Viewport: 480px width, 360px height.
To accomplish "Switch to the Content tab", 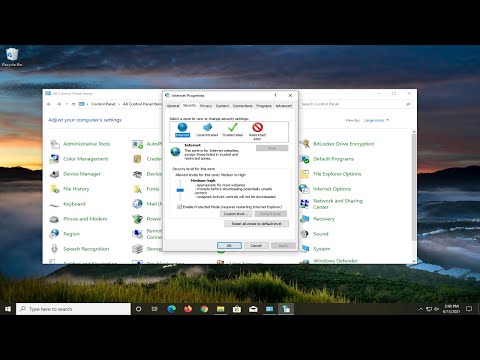I will point(222,106).
